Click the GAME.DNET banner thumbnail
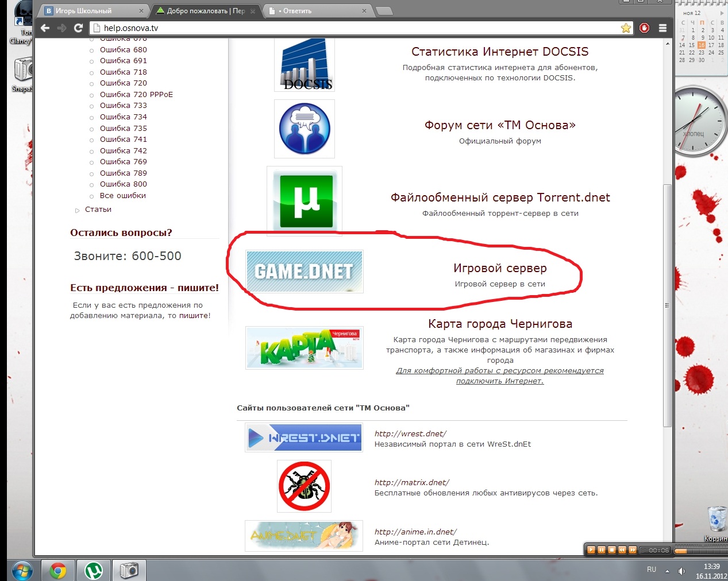Viewport: 728px width, 581px height. click(x=304, y=272)
